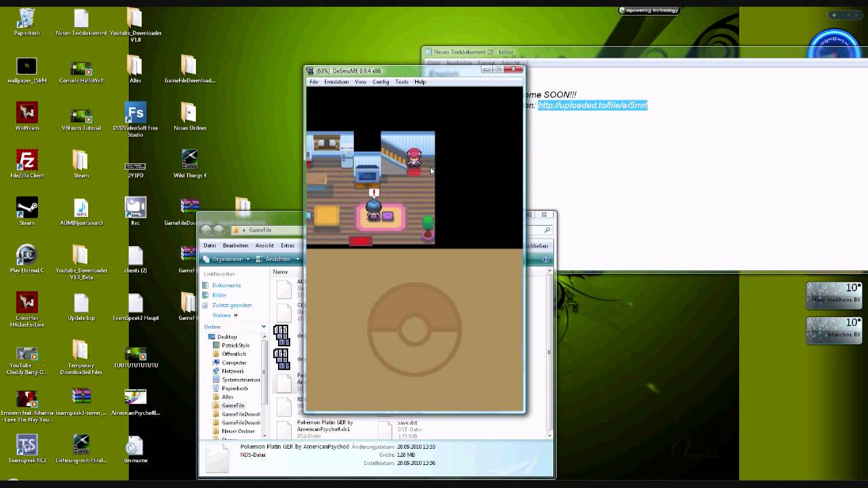
Task: Click the Explorer Forward navigation button
Action: click(218, 230)
